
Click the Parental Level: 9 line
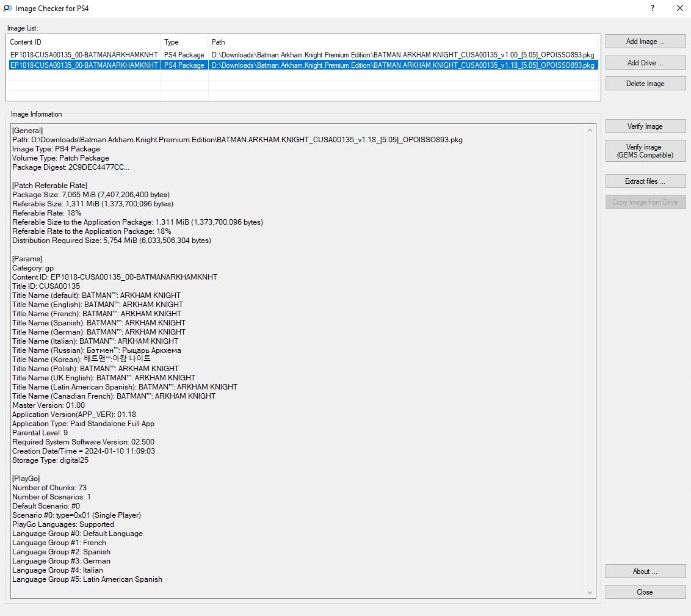click(40, 433)
